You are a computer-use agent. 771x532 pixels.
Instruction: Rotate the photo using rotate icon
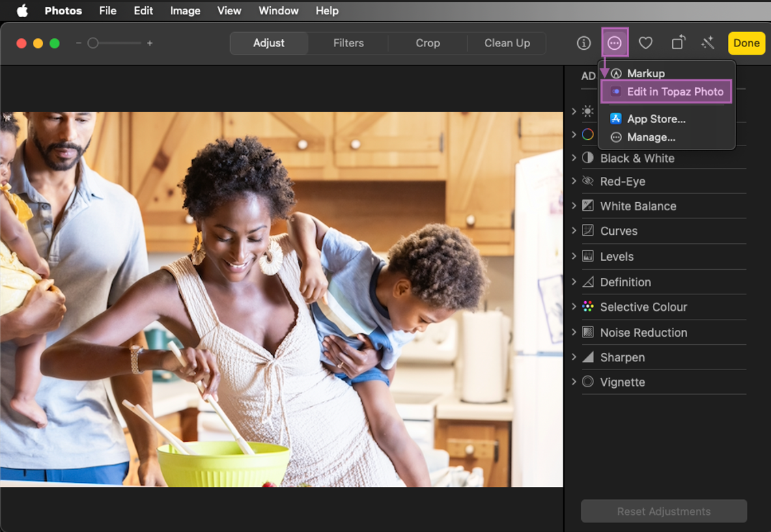click(677, 43)
